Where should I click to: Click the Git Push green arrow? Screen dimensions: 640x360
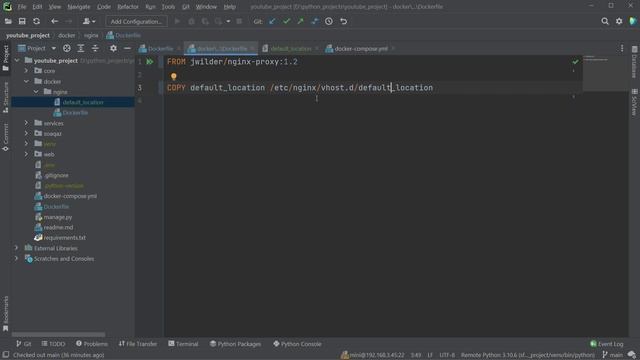300,21
